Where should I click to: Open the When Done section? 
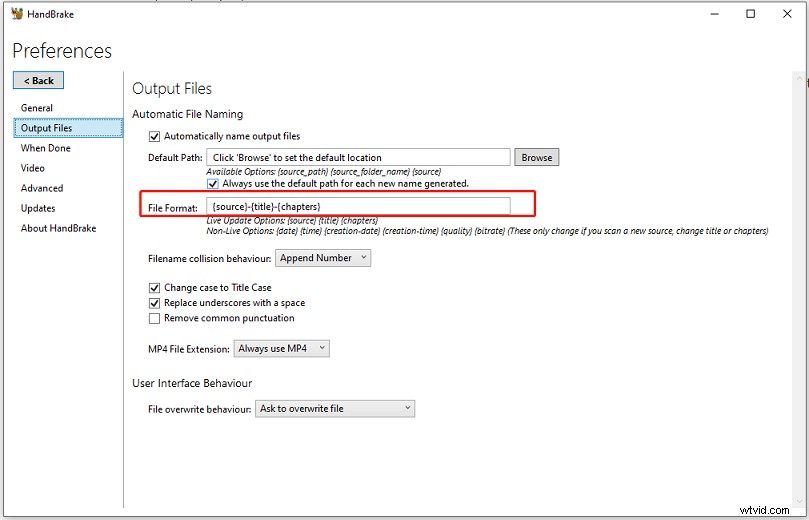click(45, 148)
